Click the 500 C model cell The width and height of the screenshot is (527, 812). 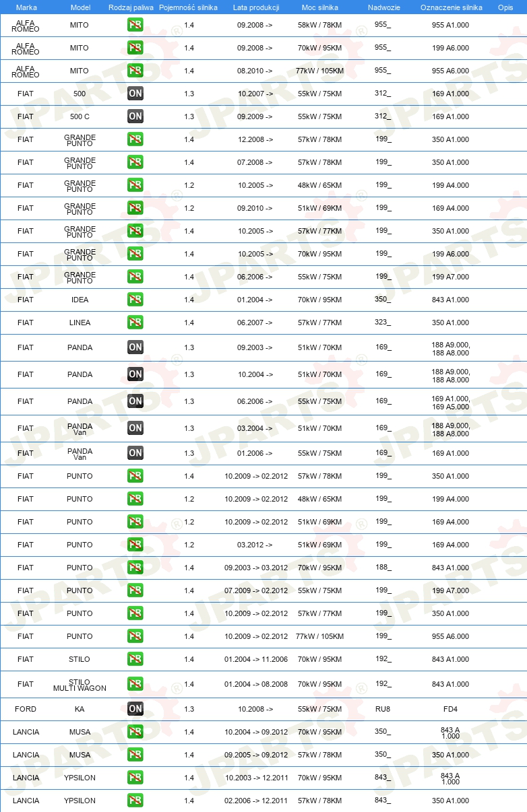[80, 116]
